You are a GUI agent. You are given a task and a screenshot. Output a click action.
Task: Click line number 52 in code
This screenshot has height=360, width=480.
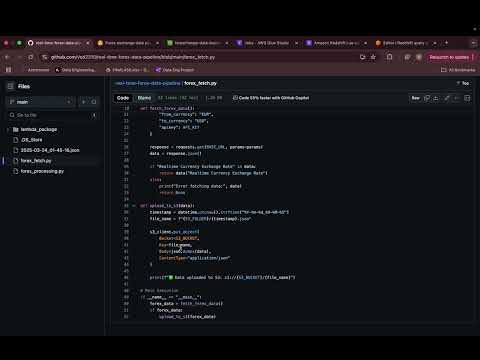click(126, 316)
